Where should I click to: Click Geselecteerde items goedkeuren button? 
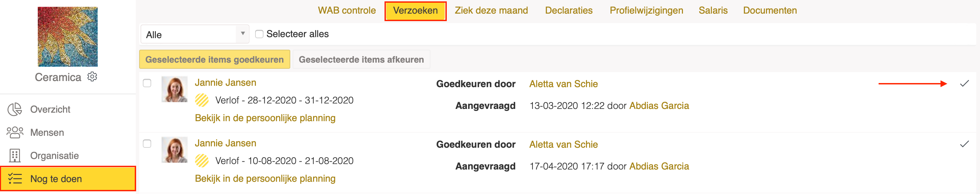click(215, 60)
